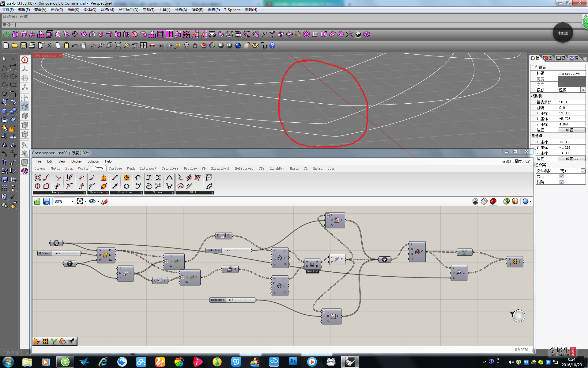Open a Grasshopper file with green folder icon
Image resolution: width=588 pixels, height=368 pixels.
click(37, 201)
